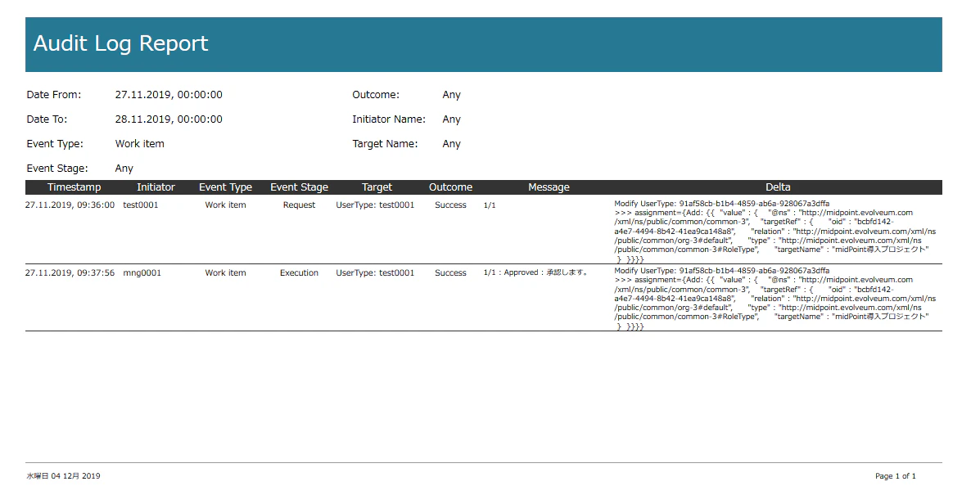This screenshot has width=980, height=495.
Task: Click the "Event Type" column header
Action: [226, 187]
